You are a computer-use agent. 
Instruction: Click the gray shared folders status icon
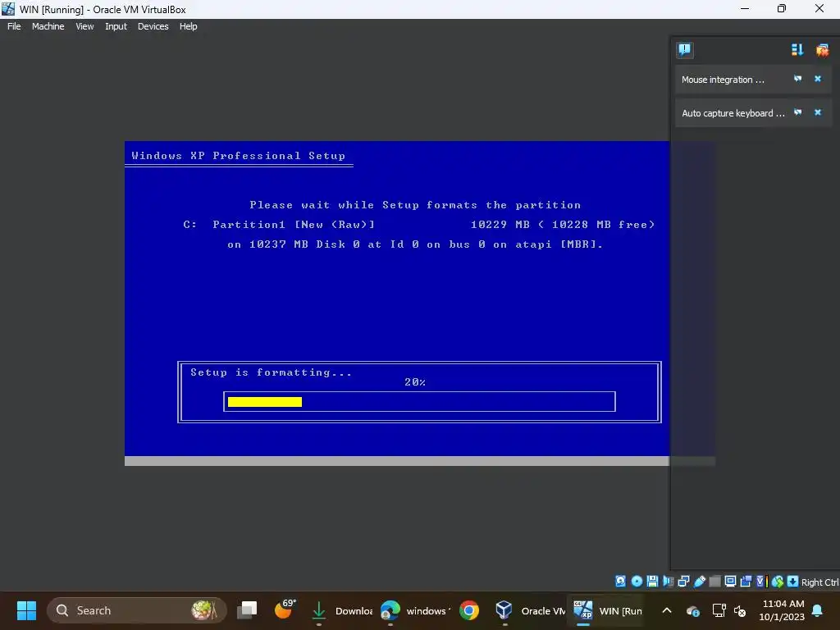tap(714, 582)
